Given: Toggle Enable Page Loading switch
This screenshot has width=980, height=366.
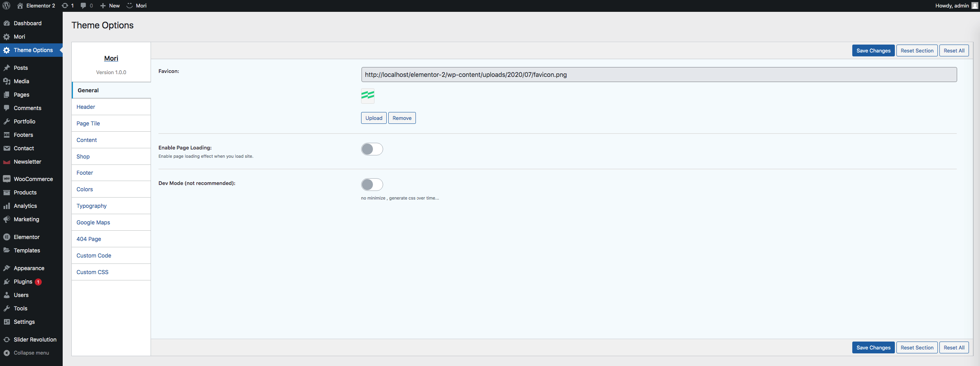Looking at the screenshot, I should (372, 149).
